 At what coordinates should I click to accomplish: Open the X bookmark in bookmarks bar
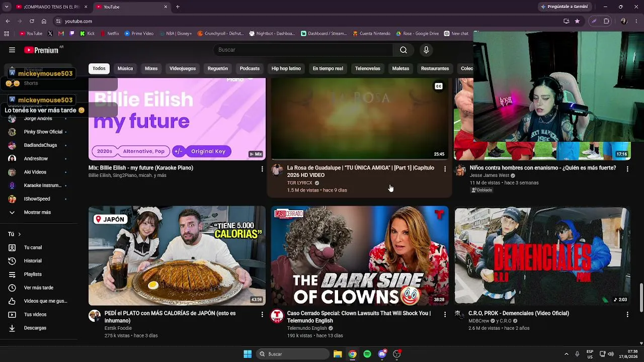click(50, 34)
